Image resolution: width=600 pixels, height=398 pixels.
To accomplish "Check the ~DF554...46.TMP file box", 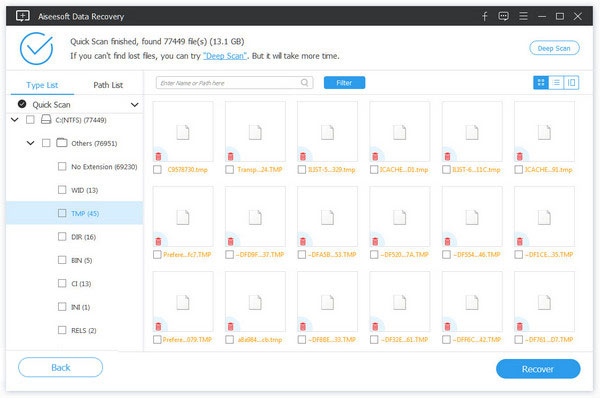I will pos(447,254).
